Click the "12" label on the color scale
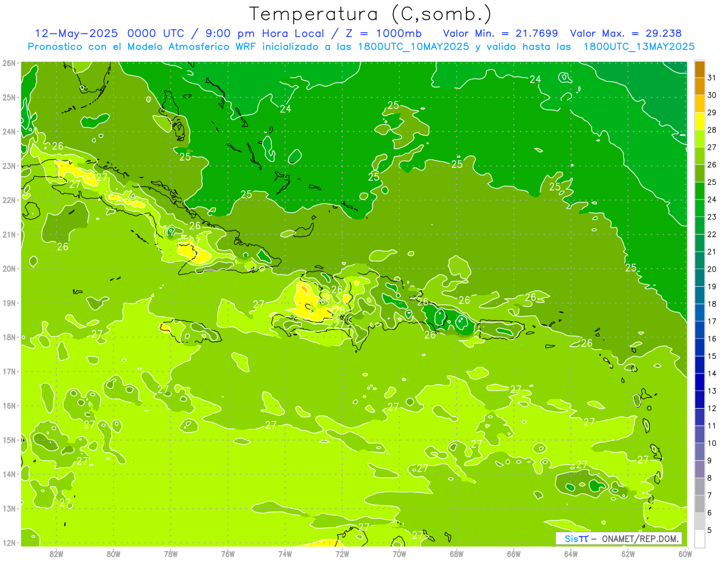This screenshot has height=562, width=728. click(712, 408)
